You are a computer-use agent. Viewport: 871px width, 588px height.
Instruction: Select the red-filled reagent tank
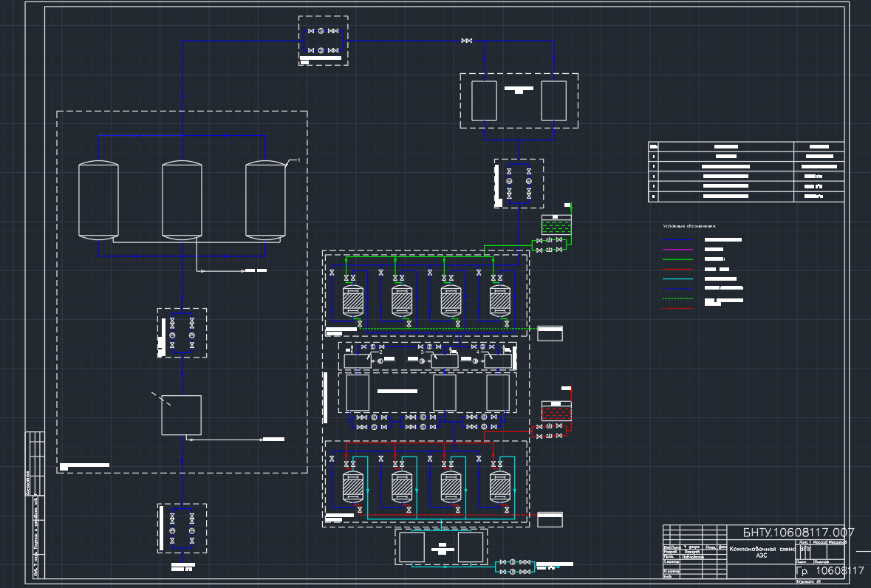556,411
